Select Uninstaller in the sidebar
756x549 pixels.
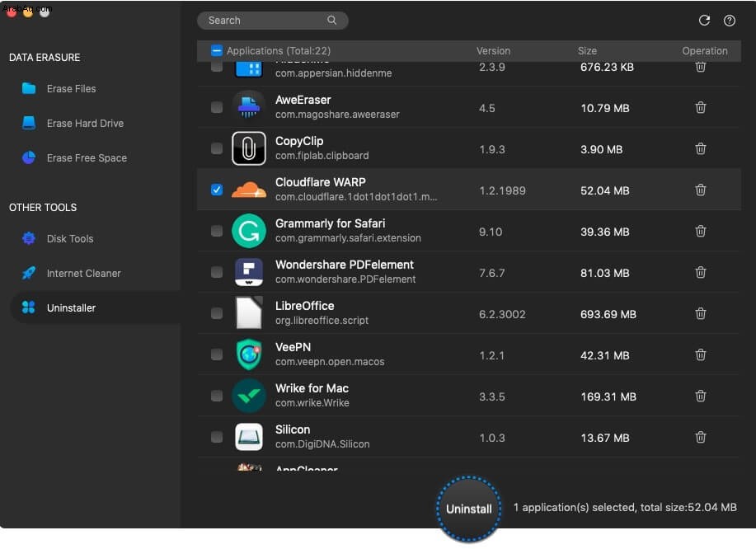click(95, 307)
